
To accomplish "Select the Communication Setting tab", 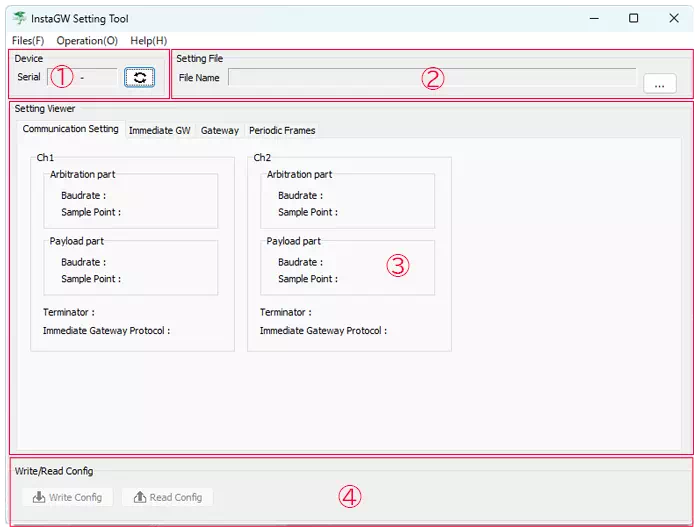I will tap(70, 130).
